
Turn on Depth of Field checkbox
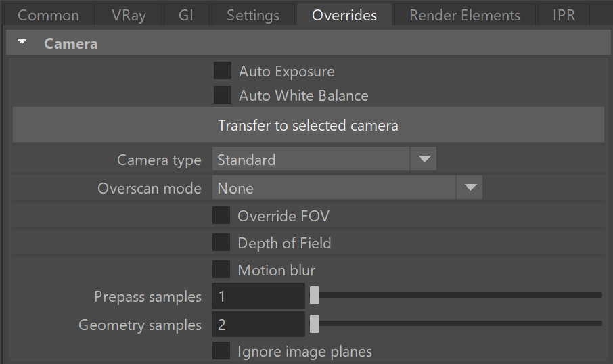coord(221,242)
